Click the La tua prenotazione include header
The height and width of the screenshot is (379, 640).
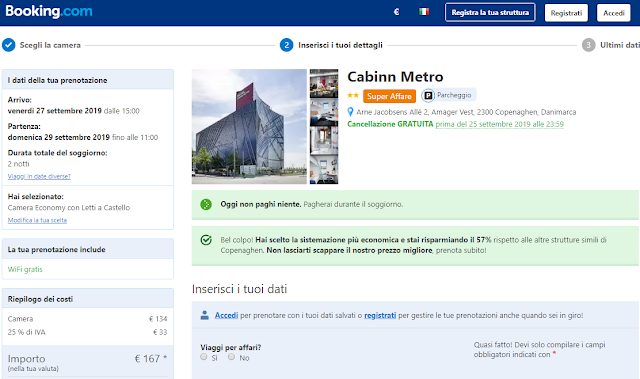tap(88, 249)
